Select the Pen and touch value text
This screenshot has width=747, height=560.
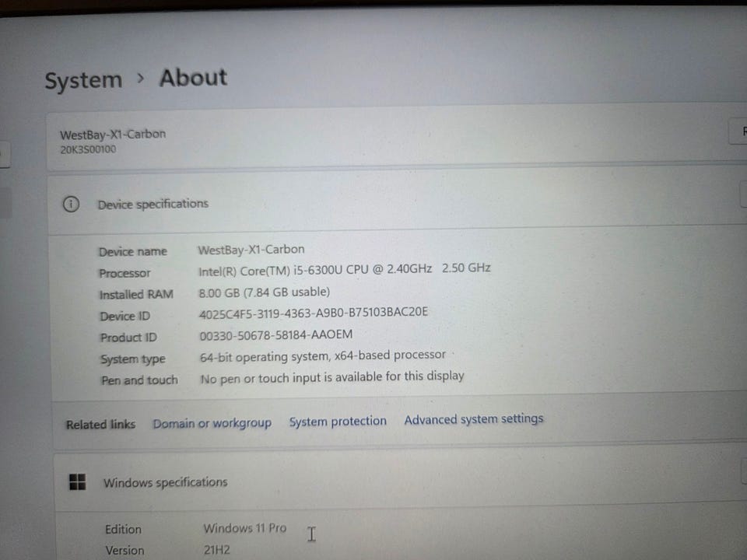pyautogui.click(x=332, y=377)
